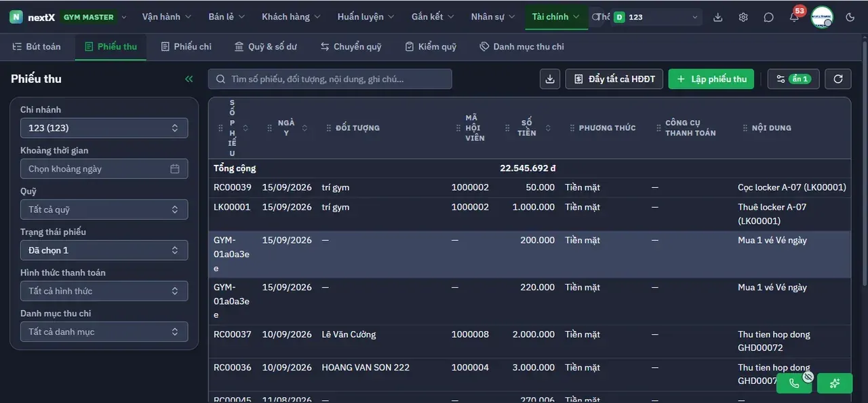
Task: Expand the GYM MASTER product switcher
Action: [94, 17]
